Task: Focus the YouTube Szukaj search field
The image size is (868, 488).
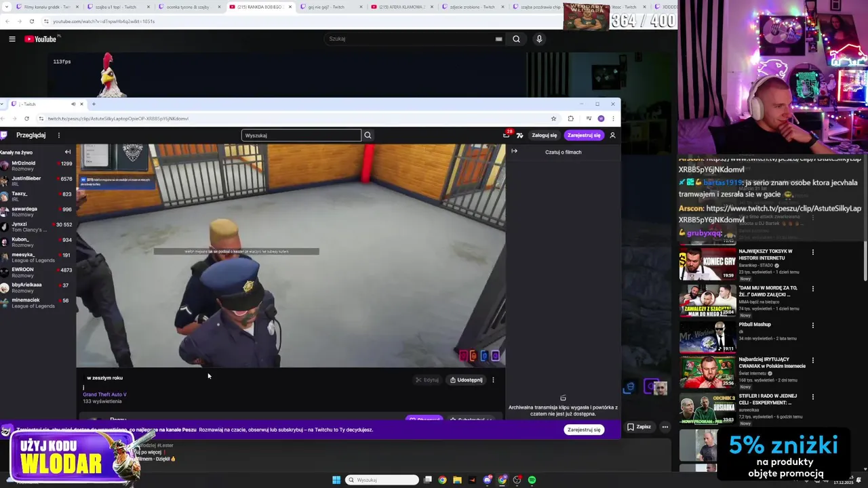Action: 414,39
